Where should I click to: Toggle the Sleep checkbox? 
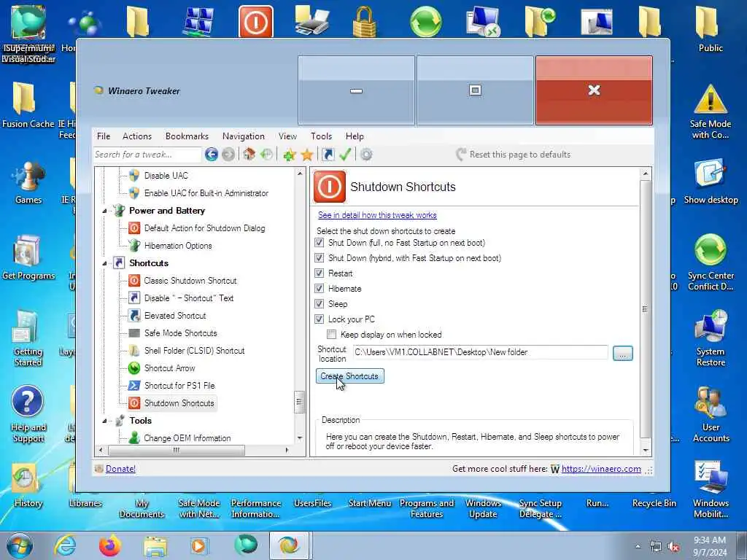tap(320, 304)
